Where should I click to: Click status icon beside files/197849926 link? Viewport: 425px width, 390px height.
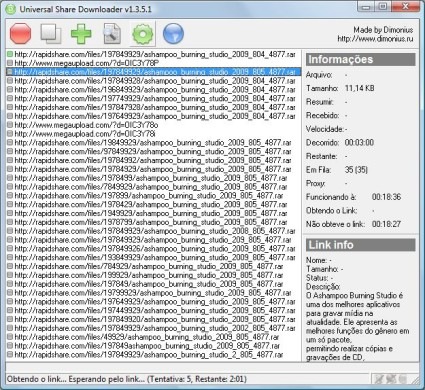[10, 249]
